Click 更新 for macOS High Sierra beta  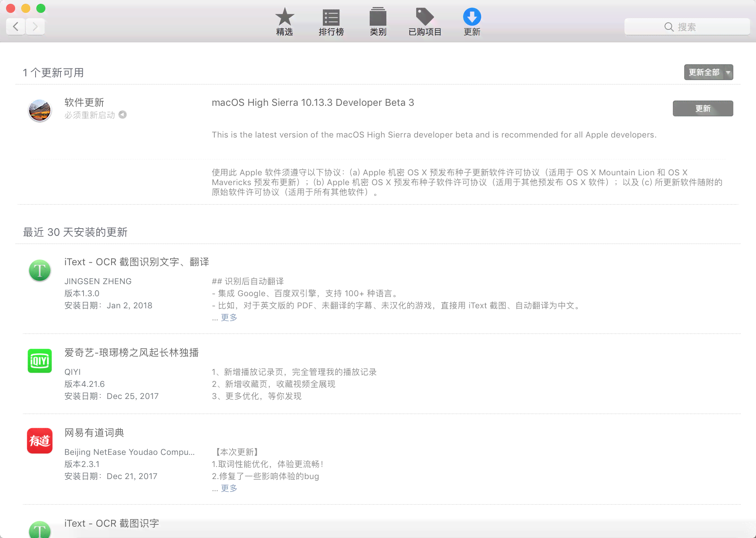coord(703,108)
